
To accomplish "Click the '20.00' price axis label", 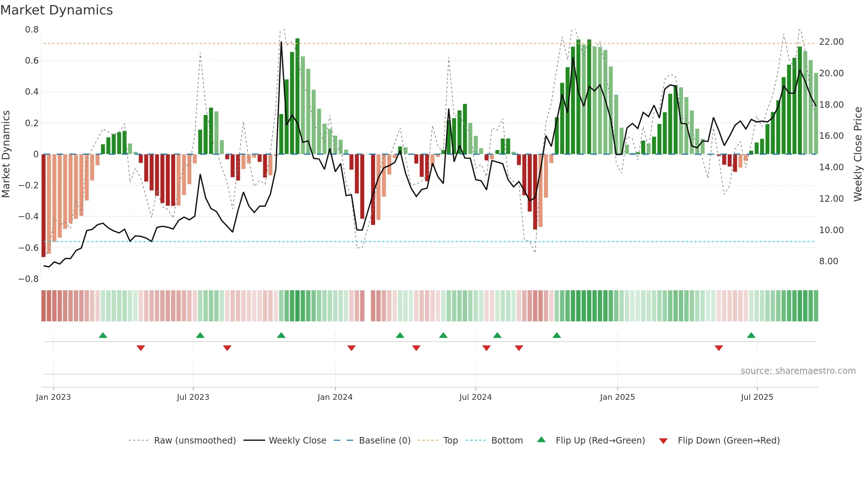I will pyautogui.click(x=831, y=73).
